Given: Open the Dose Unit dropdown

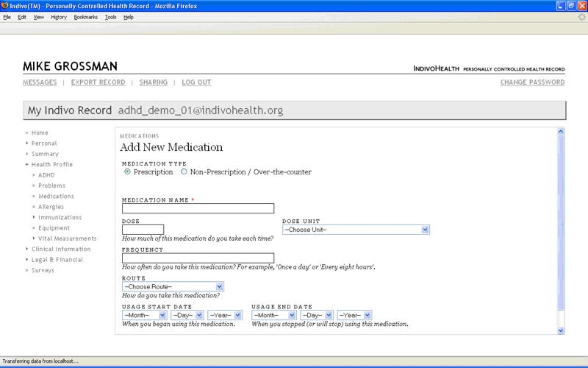Looking at the screenshot, I should click(x=356, y=230).
